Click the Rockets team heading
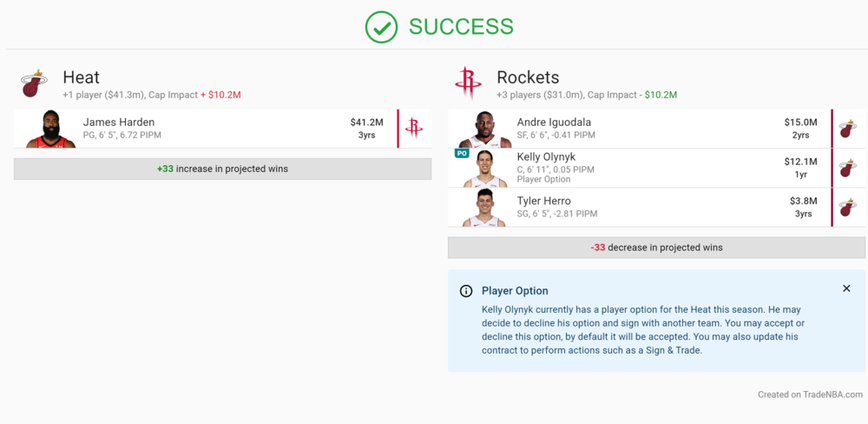Screen dimensions: 868x424 [x=528, y=77]
